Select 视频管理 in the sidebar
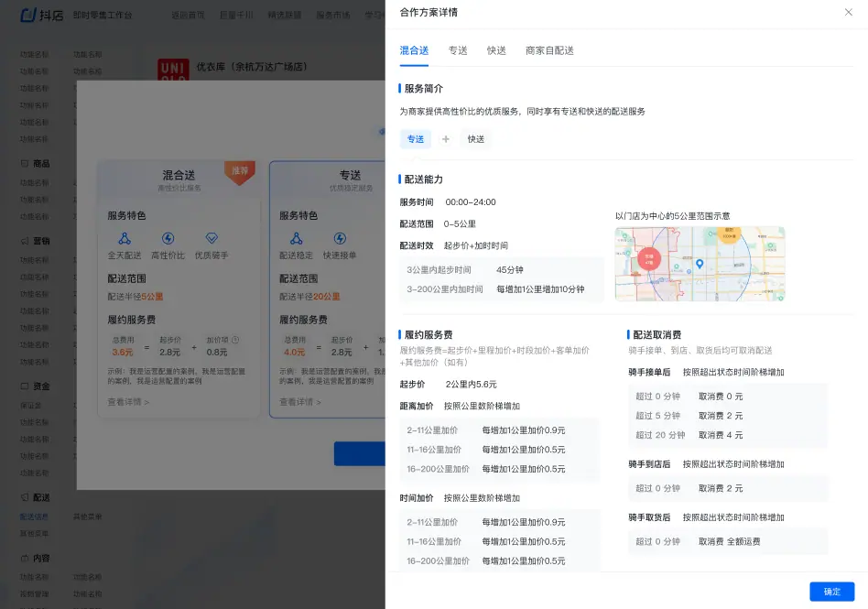This screenshot has height=609, width=868. tap(34, 594)
